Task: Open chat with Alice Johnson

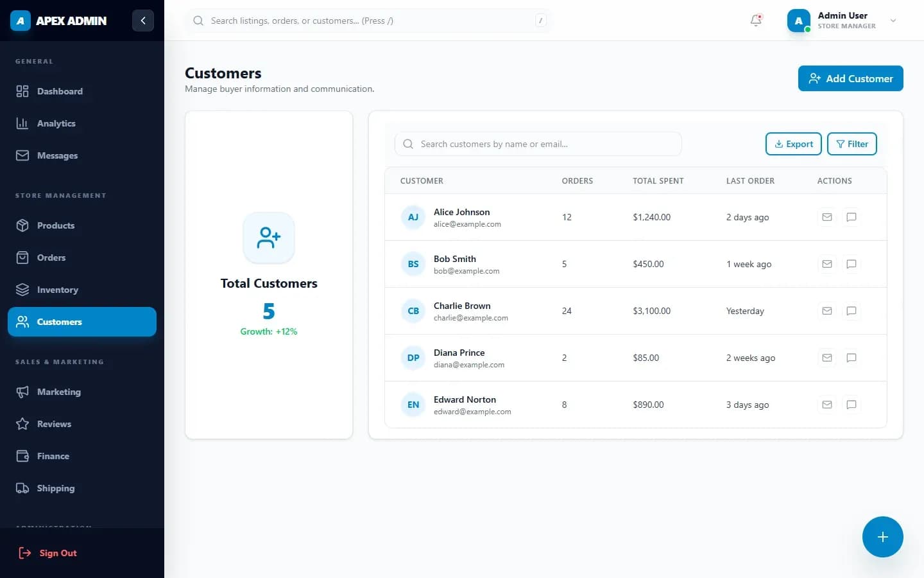Action: coord(851,217)
